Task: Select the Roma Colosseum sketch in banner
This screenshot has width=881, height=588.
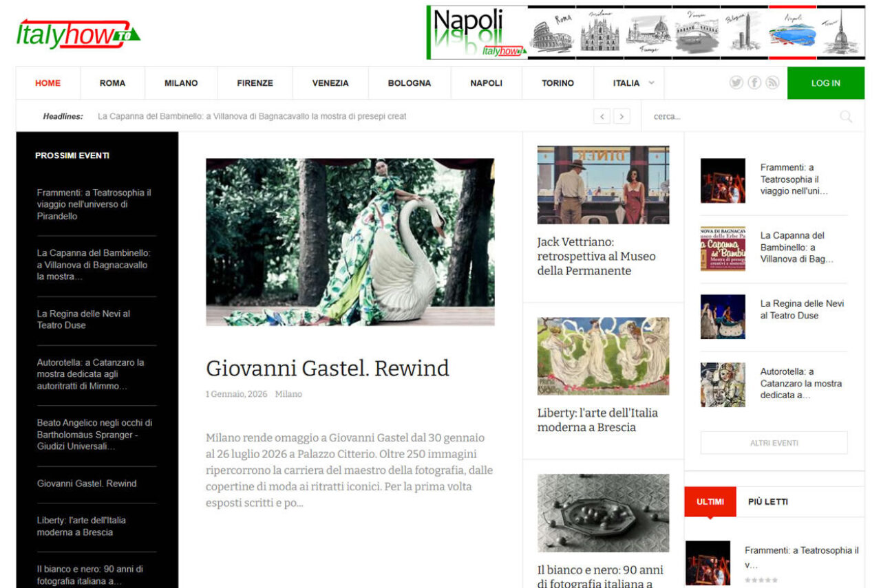Action: 553,33
